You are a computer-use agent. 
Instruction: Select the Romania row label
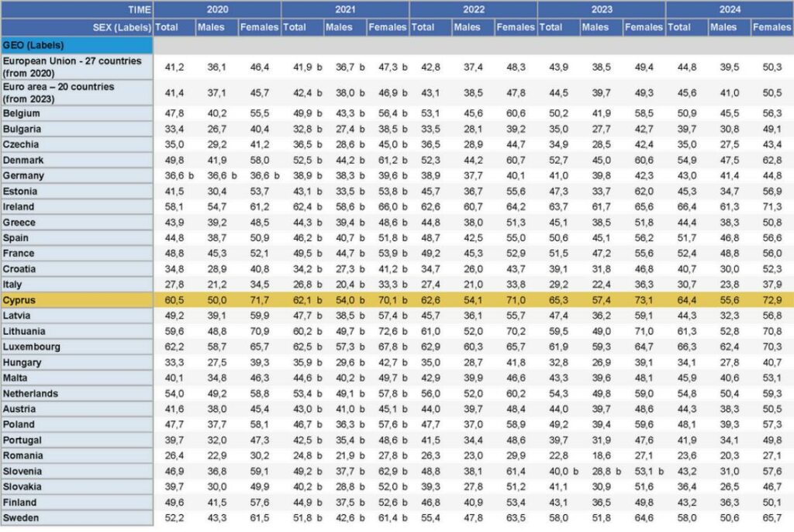click(x=77, y=455)
